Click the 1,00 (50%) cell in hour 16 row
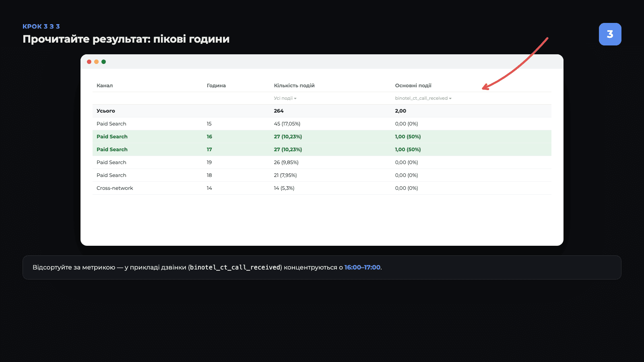644x362 pixels. [x=408, y=137]
